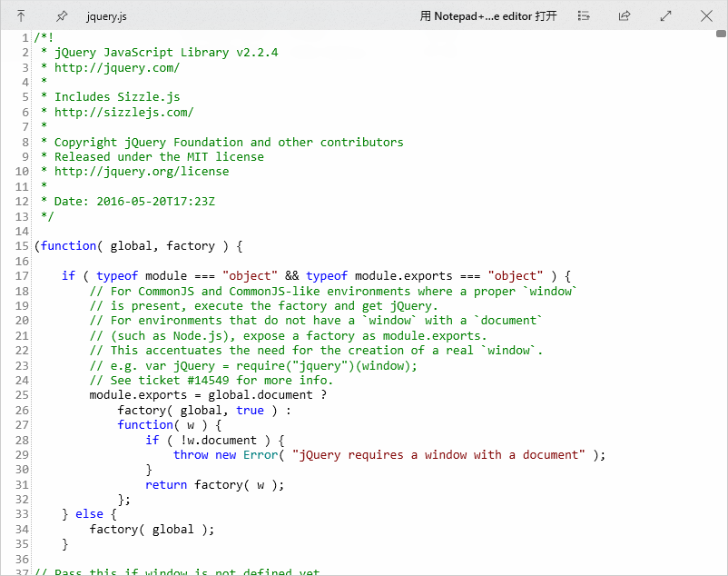Image resolution: width=728 pixels, height=576 pixels.
Task: Click 'This accentuates the need' comment
Action: (316, 351)
